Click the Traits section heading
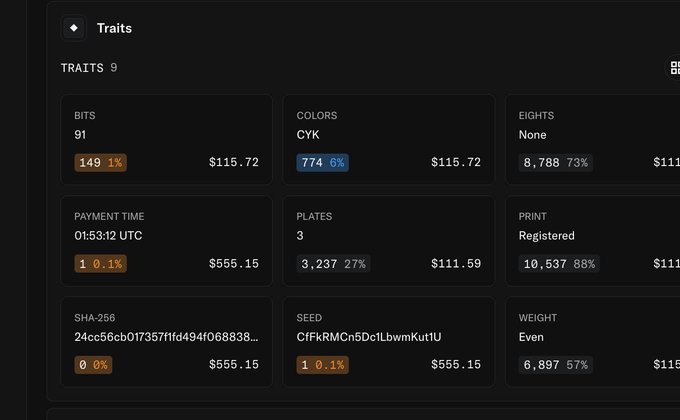680x420 pixels. pos(114,28)
